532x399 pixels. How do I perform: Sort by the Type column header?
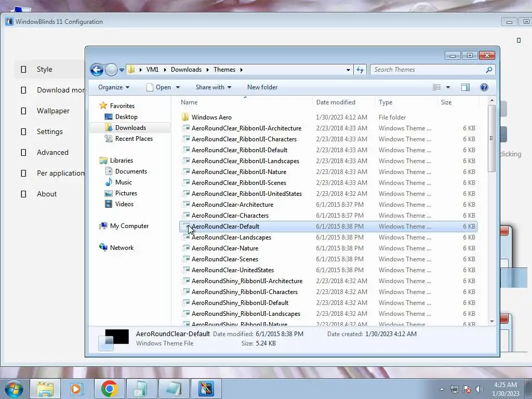tap(406, 102)
